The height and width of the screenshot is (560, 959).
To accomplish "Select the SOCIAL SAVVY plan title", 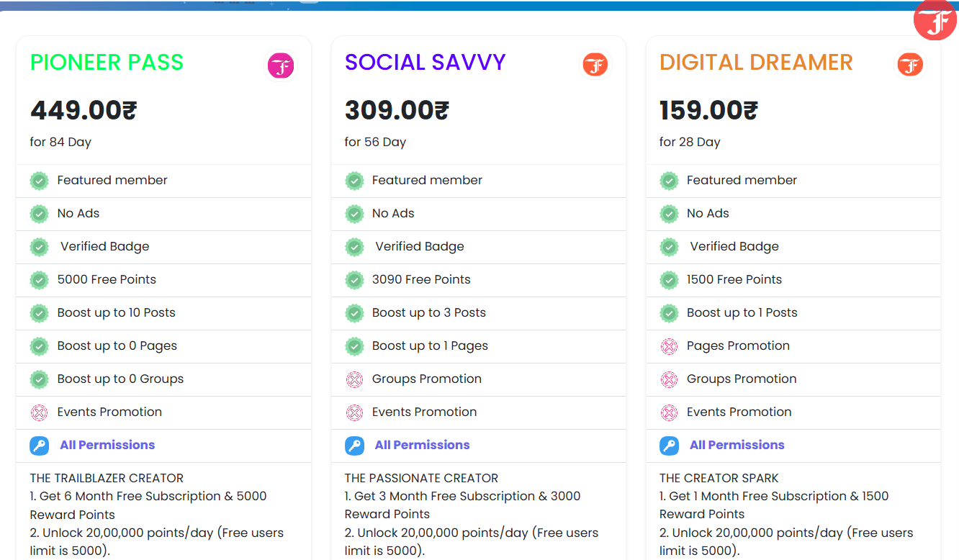I will point(425,63).
